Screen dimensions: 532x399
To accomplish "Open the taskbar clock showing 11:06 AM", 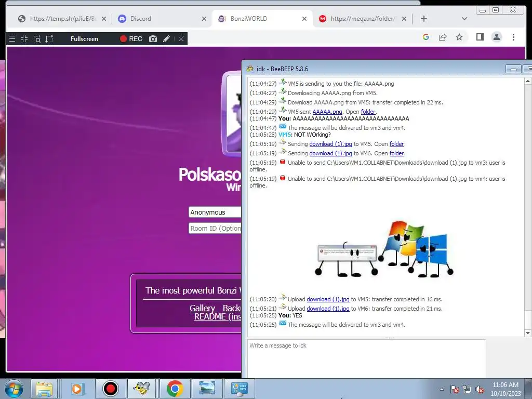I will [x=506, y=389].
